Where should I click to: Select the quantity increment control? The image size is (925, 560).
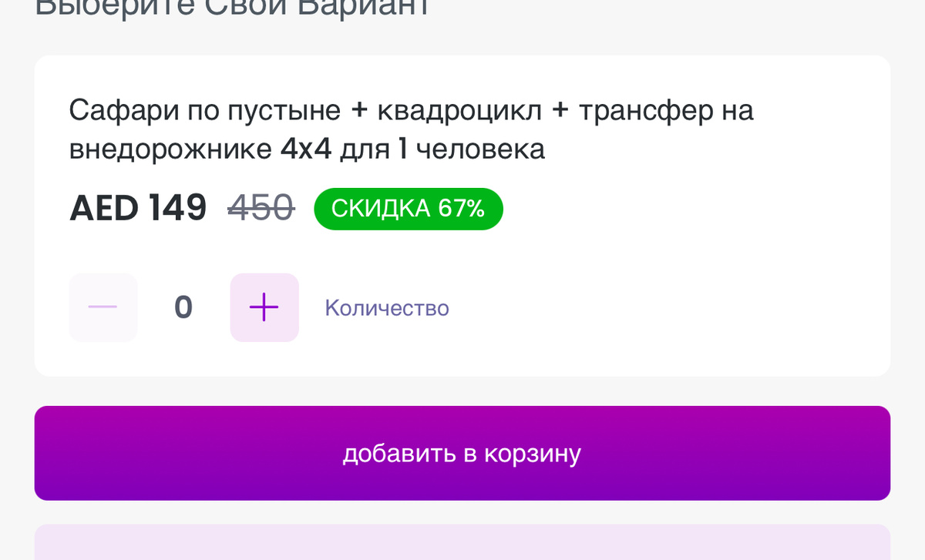[264, 307]
